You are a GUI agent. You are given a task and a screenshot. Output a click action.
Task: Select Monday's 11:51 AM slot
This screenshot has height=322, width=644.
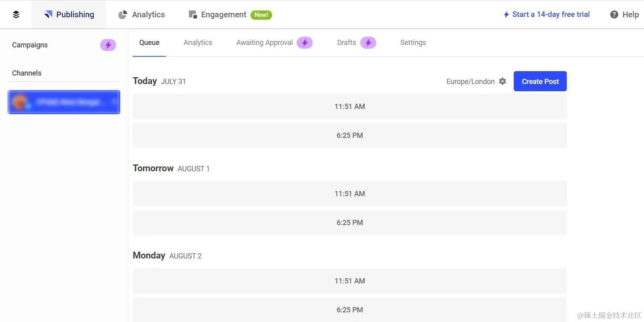[x=350, y=281]
